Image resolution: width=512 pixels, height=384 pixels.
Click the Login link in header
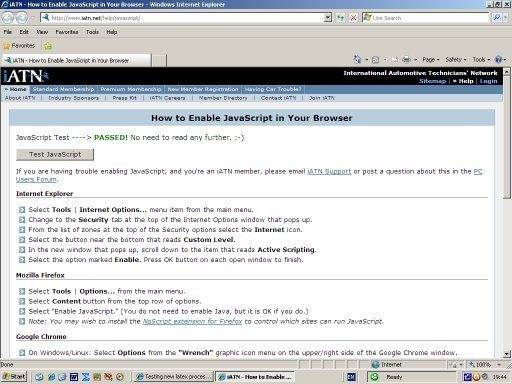coord(488,81)
